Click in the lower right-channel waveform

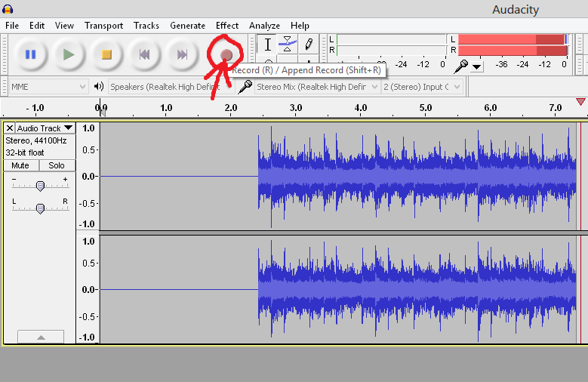coord(337,289)
